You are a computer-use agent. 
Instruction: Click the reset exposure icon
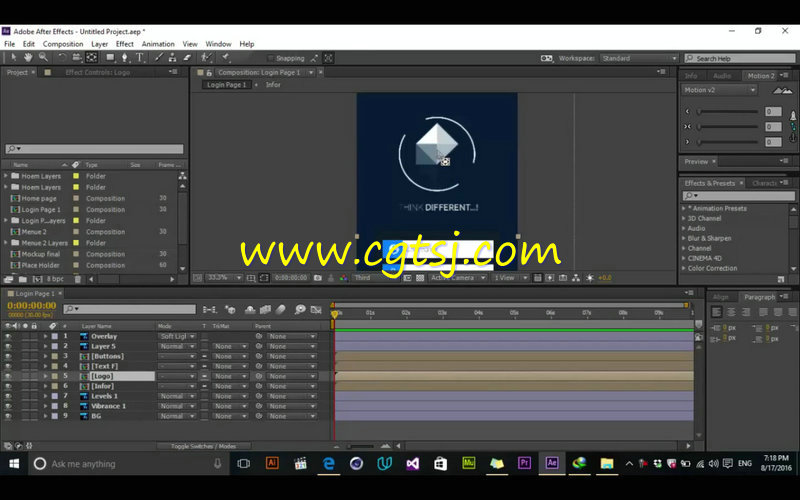point(590,278)
